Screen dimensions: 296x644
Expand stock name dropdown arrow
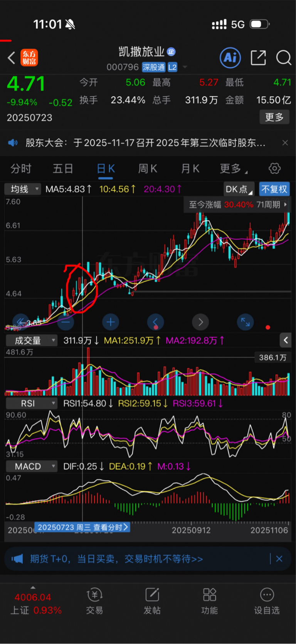pos(185,67)
